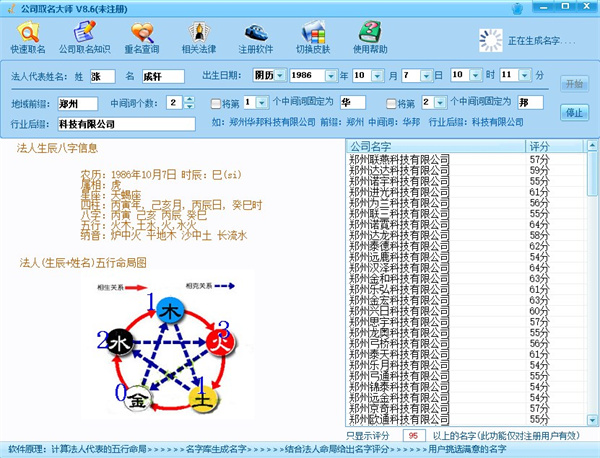Image resolution: width=600 pixels, height=458 pixels.
Task: Open the birth year 1986 dropdown
Action: (331, 75)
